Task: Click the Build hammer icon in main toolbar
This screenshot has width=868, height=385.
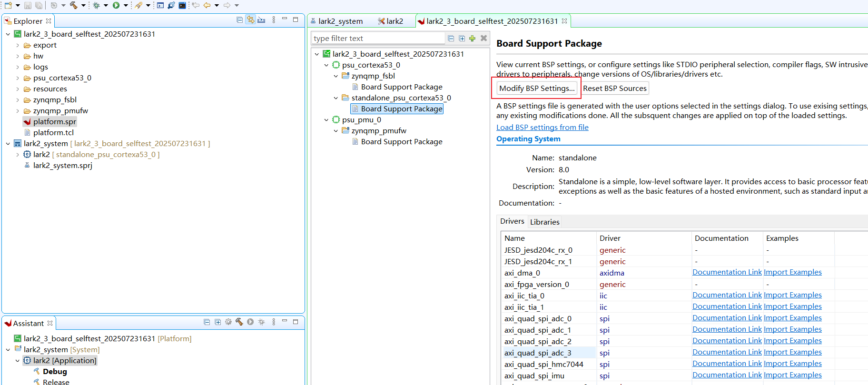Action: point(74,5)
